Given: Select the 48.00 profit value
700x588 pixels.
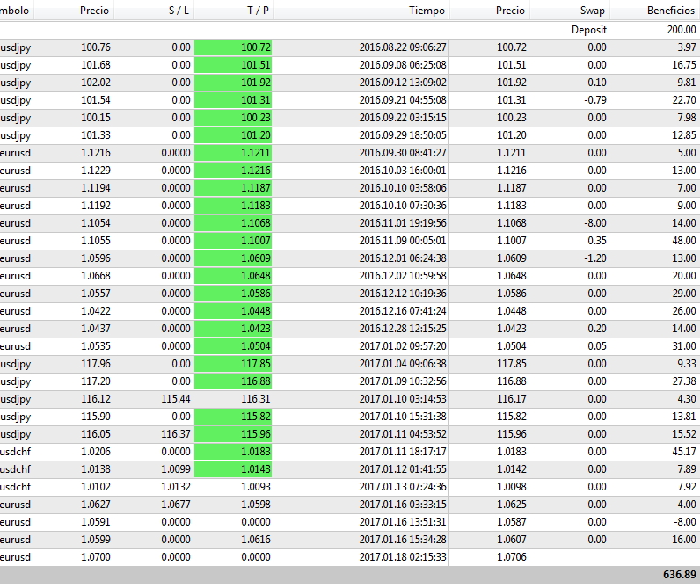Looking at the screenshot, I should click(683, 241).
